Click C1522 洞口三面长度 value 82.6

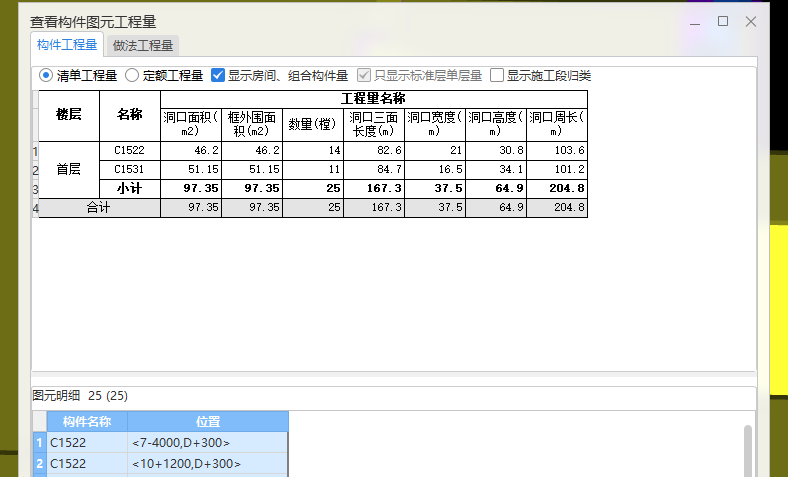[x=374, y=151]
